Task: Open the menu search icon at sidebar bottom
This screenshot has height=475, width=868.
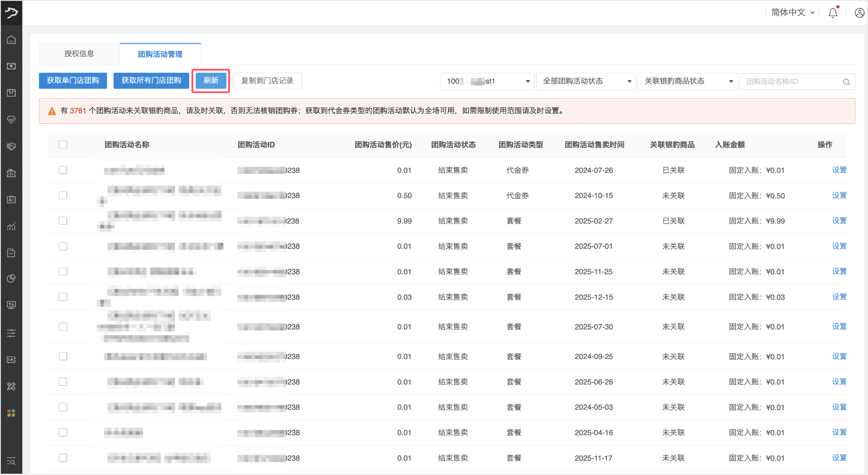Action: point(11,461)
